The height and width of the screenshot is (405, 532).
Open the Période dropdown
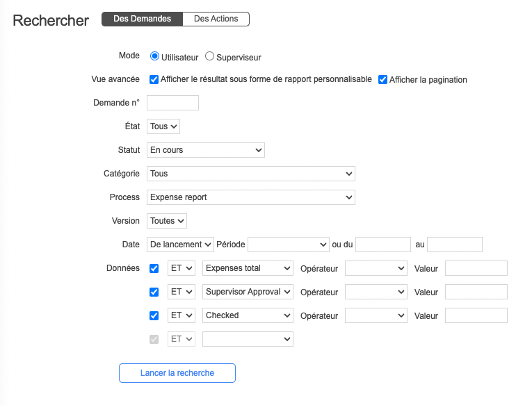point(289,245)
